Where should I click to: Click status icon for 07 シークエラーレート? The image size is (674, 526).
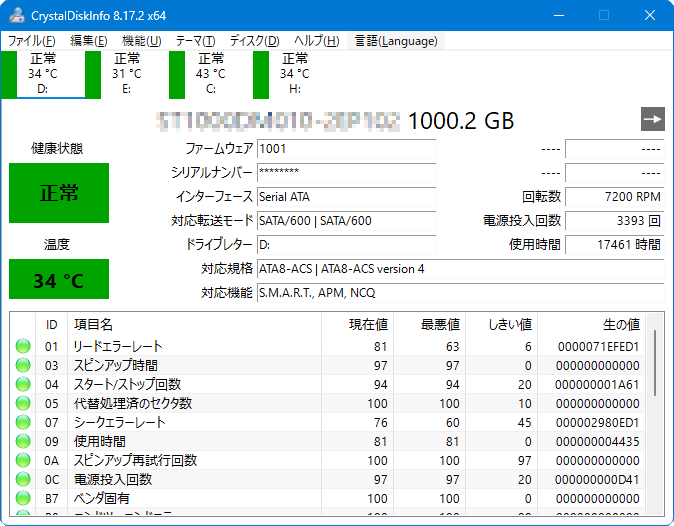pos(23,422)
